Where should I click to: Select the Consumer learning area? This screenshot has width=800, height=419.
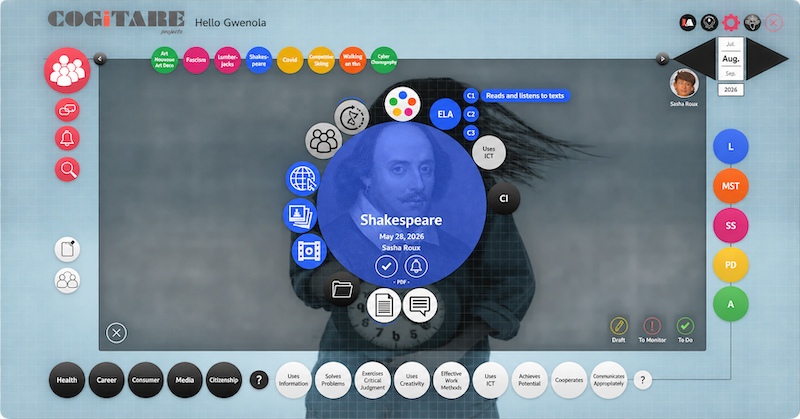click(146, 380)
